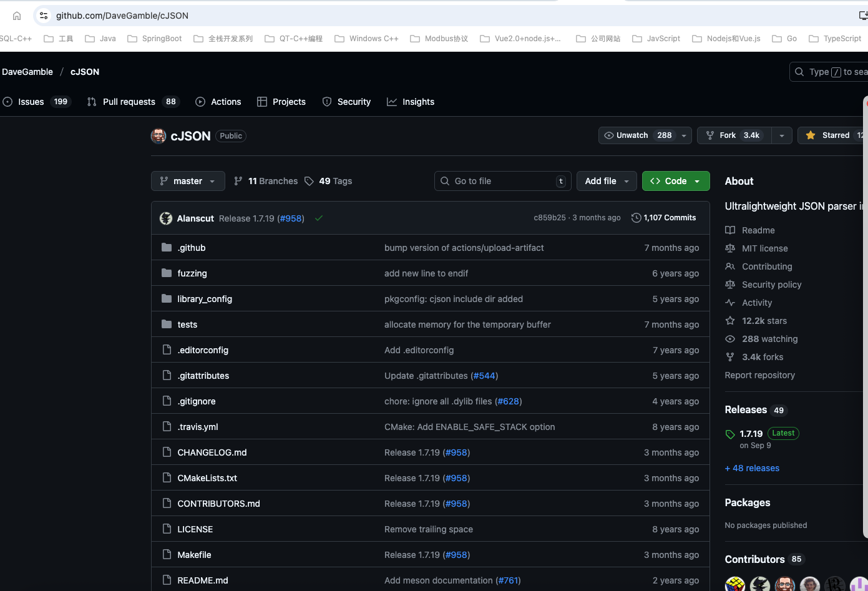
Task: Open the master branch selector dropdown
Action: 188,181
